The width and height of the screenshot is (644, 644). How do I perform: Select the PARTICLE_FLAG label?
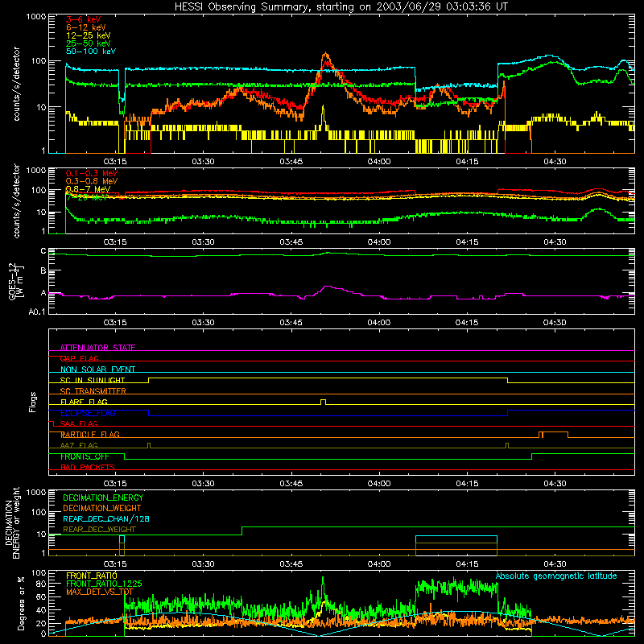coord(90,434)
